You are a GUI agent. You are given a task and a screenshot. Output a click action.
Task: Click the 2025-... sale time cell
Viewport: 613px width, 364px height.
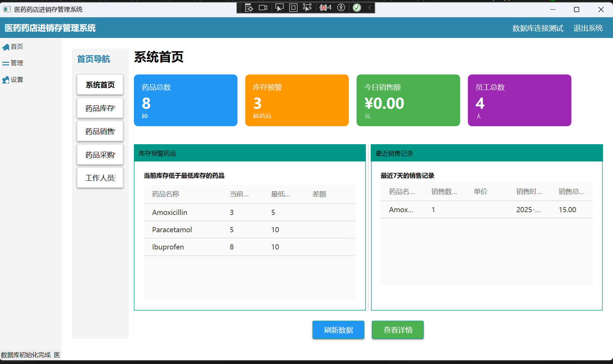[528, 210]
